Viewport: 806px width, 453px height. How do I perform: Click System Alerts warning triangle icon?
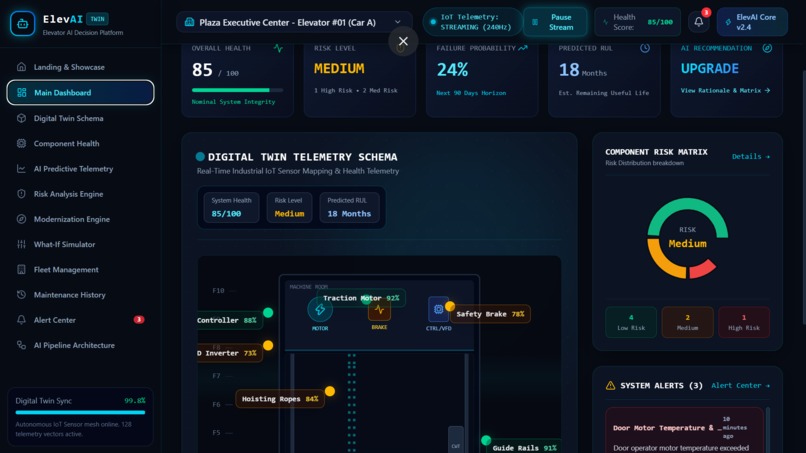tap(610, 386)
